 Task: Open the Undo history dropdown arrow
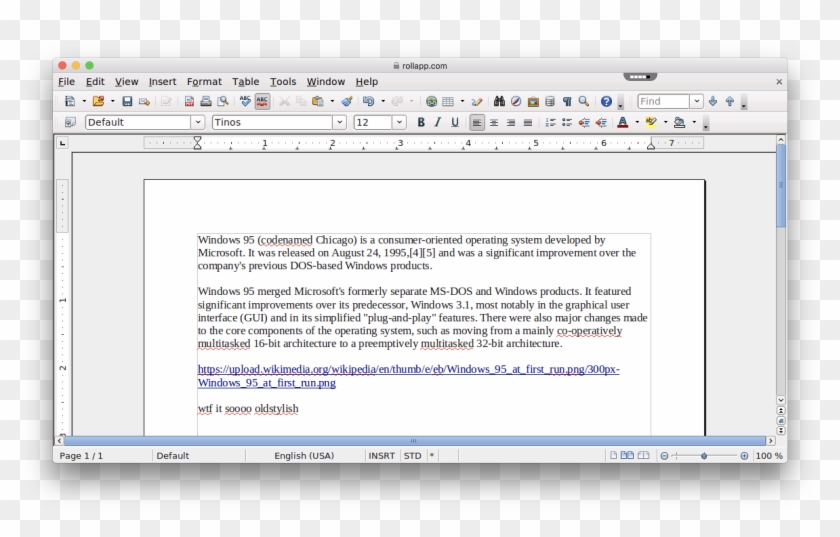[x=382, y=101]
